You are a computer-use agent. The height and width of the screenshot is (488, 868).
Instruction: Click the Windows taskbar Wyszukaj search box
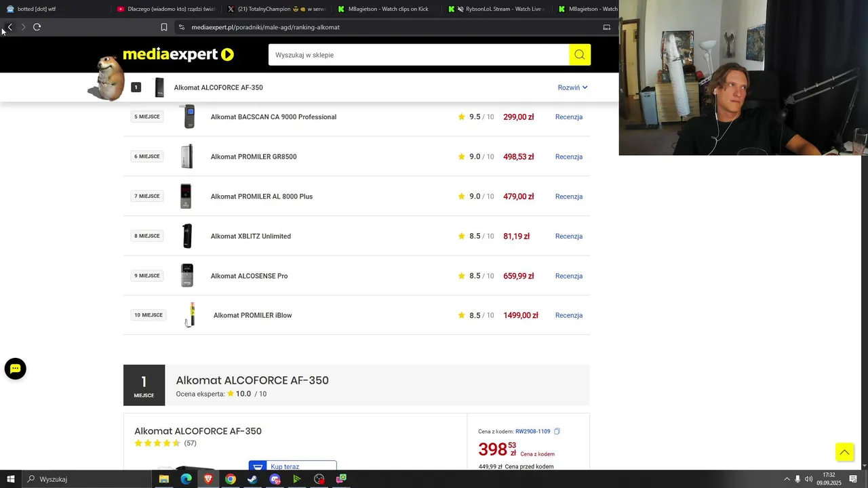point(85,479)
